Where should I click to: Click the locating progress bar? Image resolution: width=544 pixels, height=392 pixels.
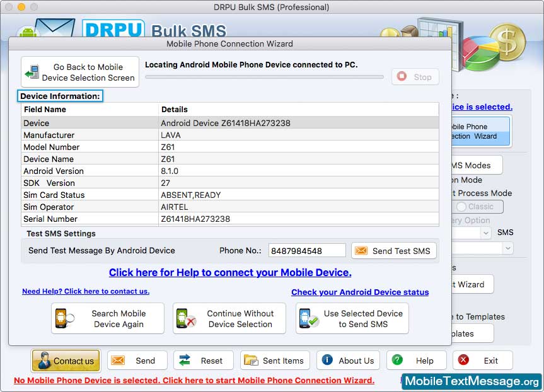(x=264, y=77)
